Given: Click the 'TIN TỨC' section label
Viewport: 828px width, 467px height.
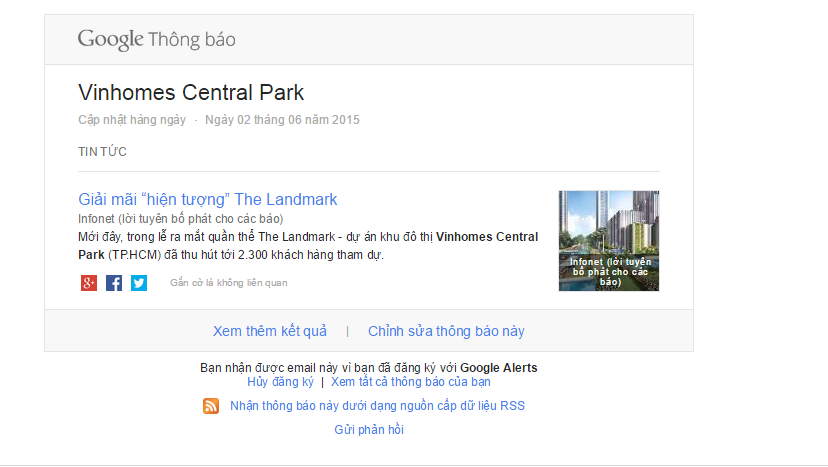Looking at the screenshot, I should [102, 152].
